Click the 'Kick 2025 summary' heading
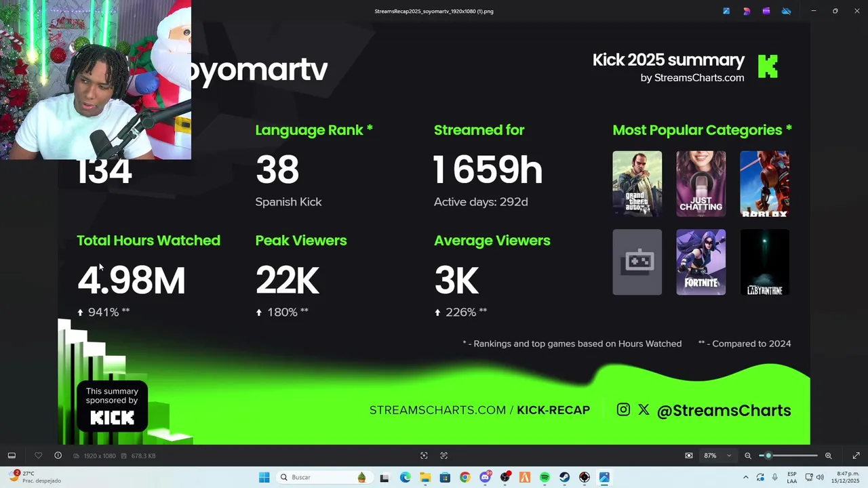Screen dimensions: 868x488 pos(669,60)
